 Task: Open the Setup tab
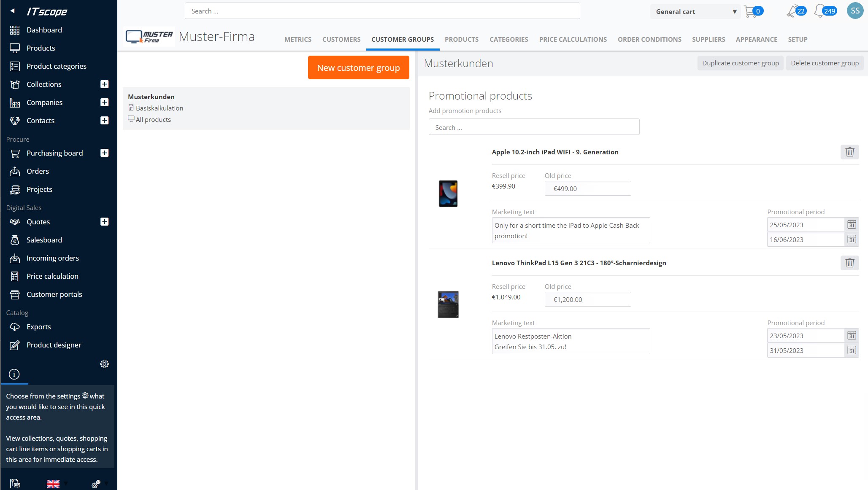coord(798,39)
